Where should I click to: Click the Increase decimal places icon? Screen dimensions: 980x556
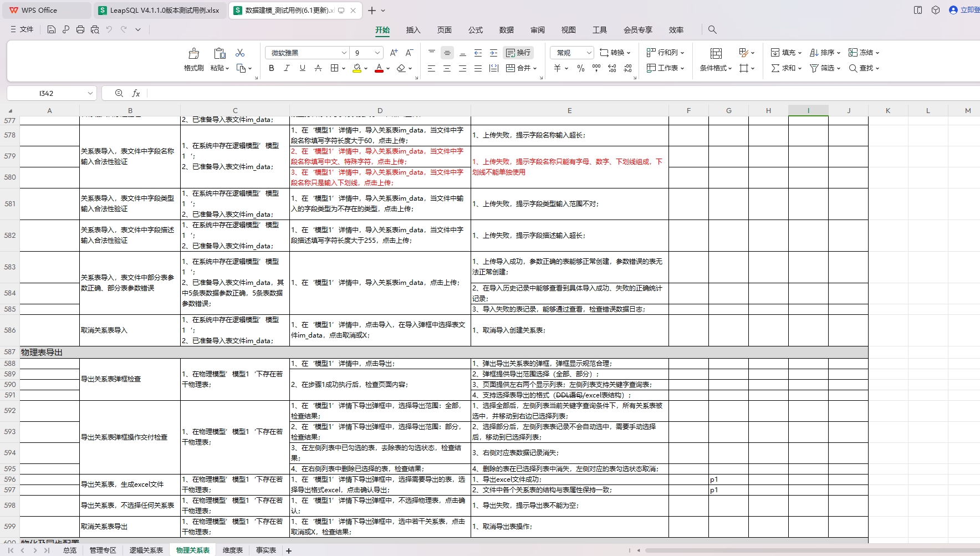(612, 68)
